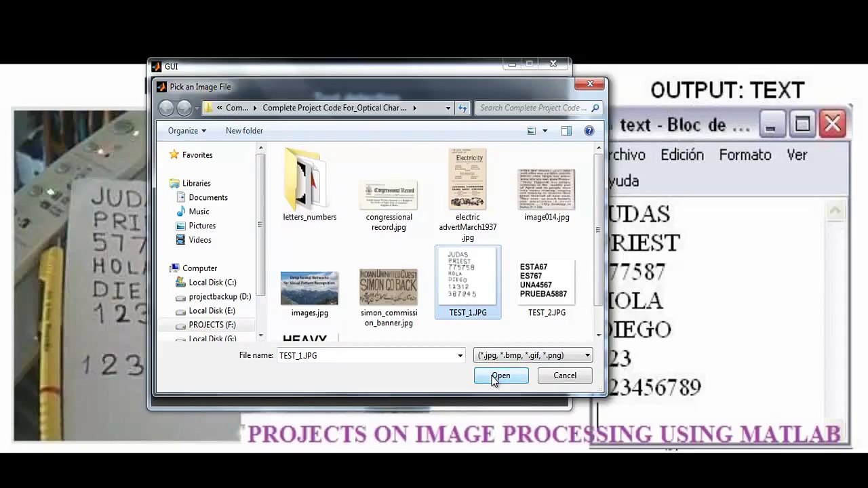Open Pictures library
The width and height of the screenshot is (868, 488).
tap(195, 226)
